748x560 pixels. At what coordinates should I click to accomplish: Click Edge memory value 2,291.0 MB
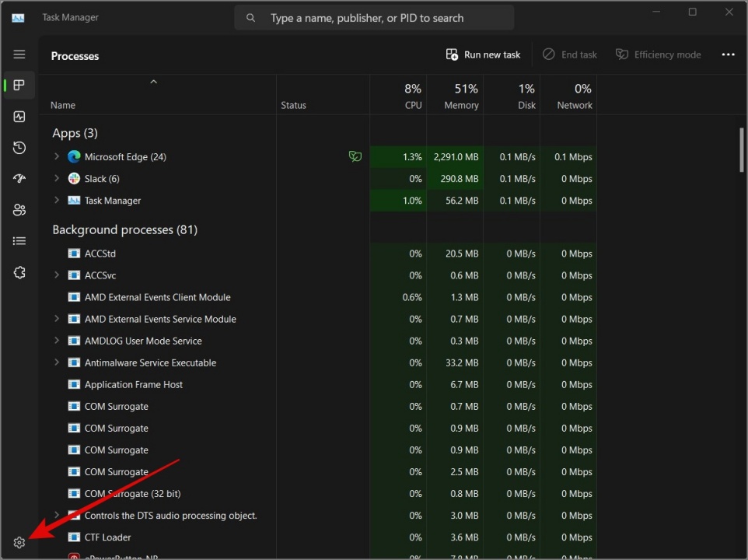456,157
